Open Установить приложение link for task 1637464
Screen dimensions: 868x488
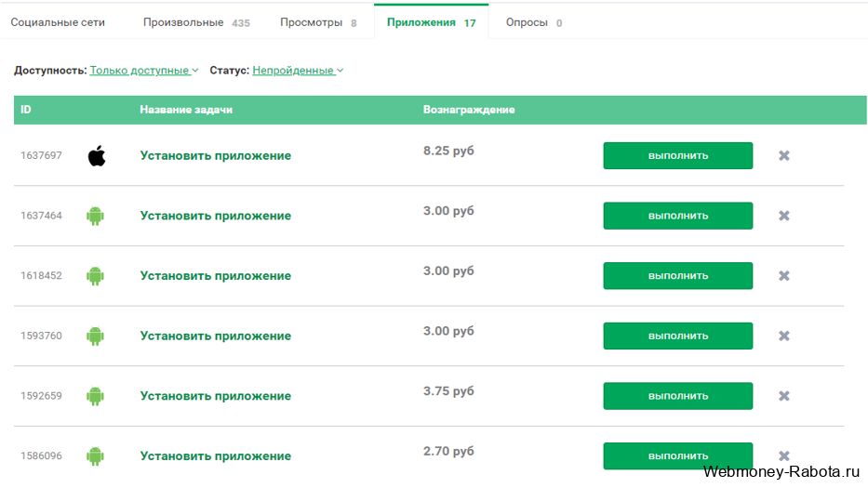(x=215, y=216)
